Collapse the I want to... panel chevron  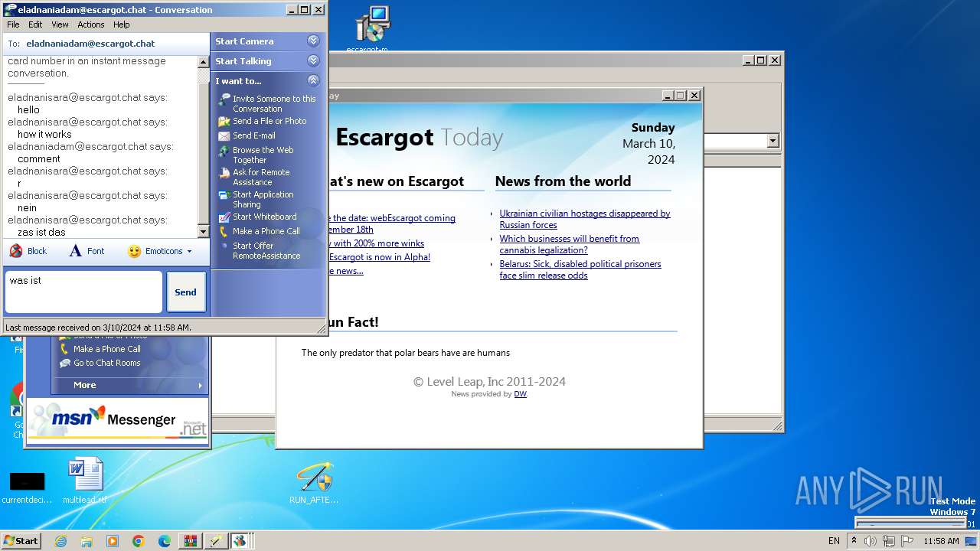pos(313,81)
